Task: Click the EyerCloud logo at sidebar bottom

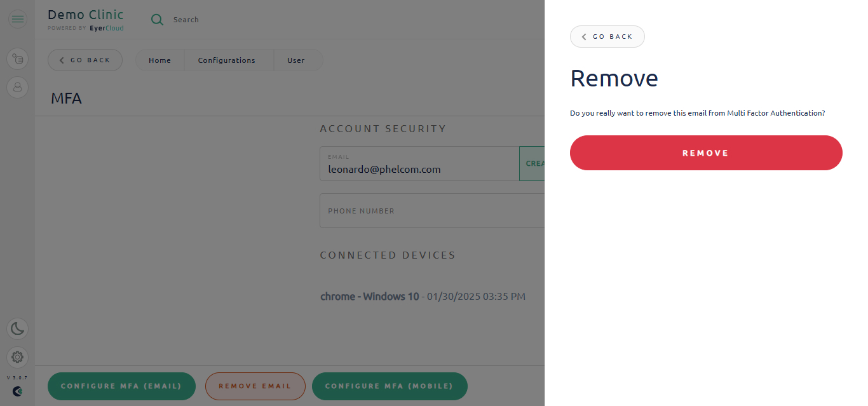Action: (17, 391)
